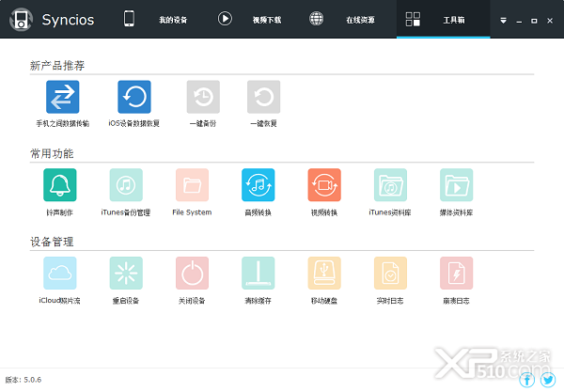
Task: Click the 常用功能 section heading
Action: click(52, 153)
